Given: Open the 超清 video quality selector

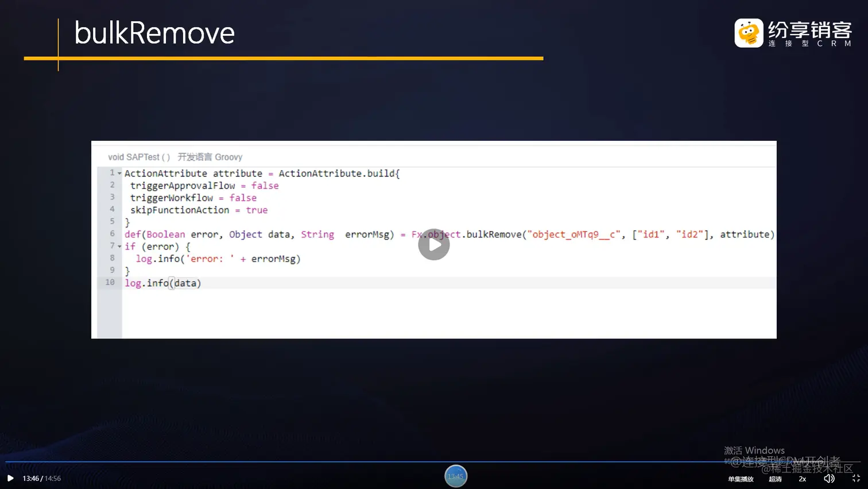Looking at the screenshot, I should click(x=775, y=479).
